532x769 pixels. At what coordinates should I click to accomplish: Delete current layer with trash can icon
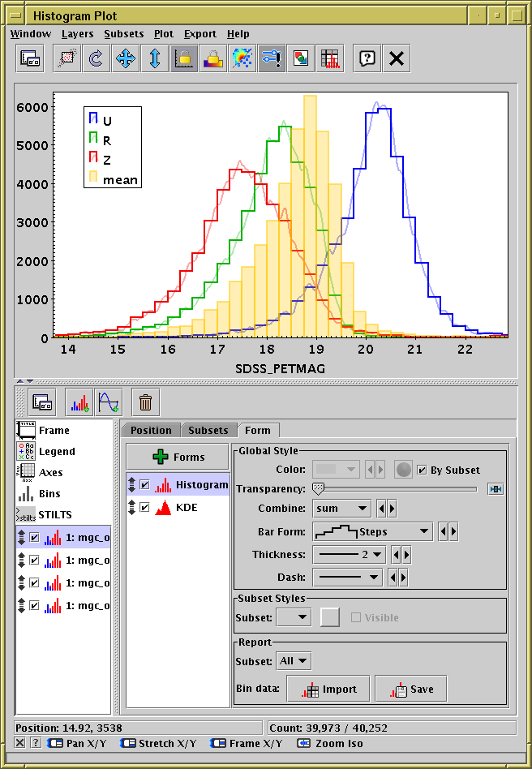(145, 401)
